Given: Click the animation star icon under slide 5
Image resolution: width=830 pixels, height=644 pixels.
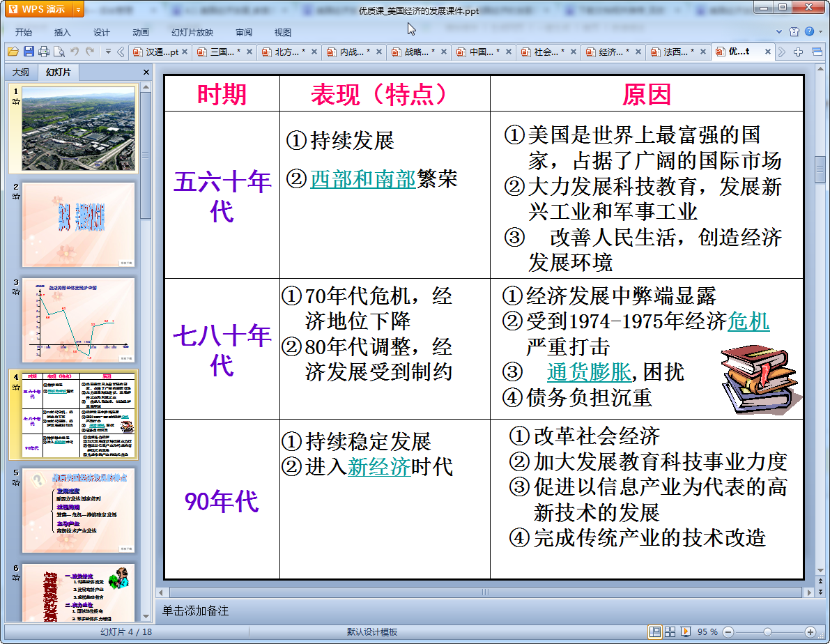Looking at the screenshot, I should (16, 482).
